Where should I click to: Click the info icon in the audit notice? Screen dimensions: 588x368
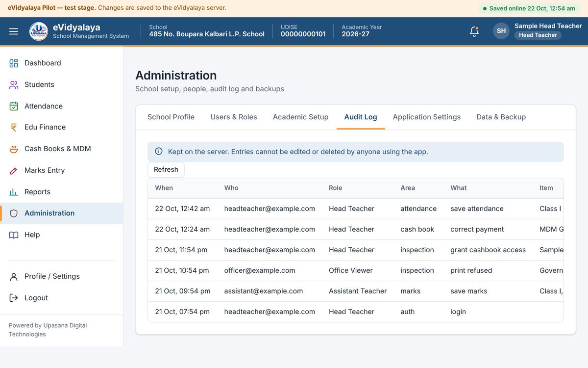coord(159,152)
